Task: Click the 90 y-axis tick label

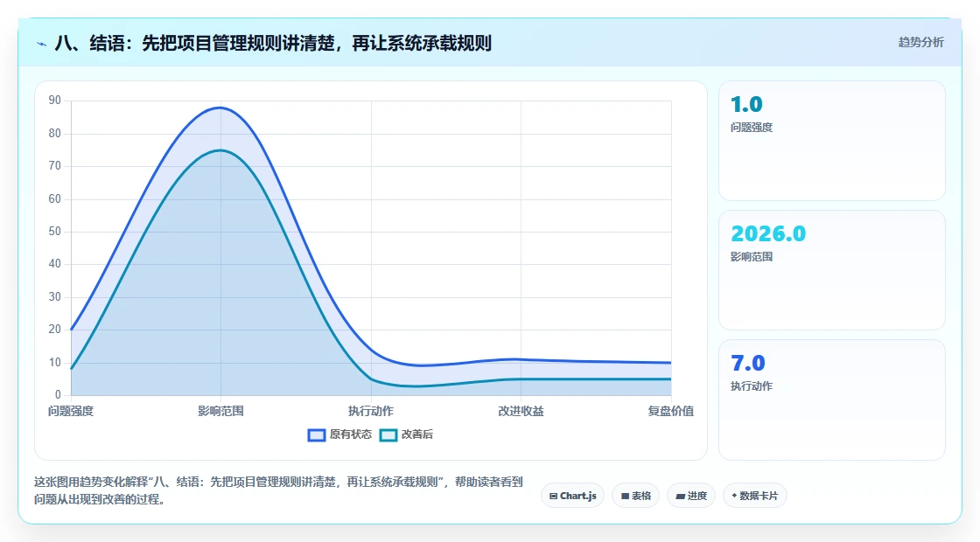Action: tap(55, 101)
